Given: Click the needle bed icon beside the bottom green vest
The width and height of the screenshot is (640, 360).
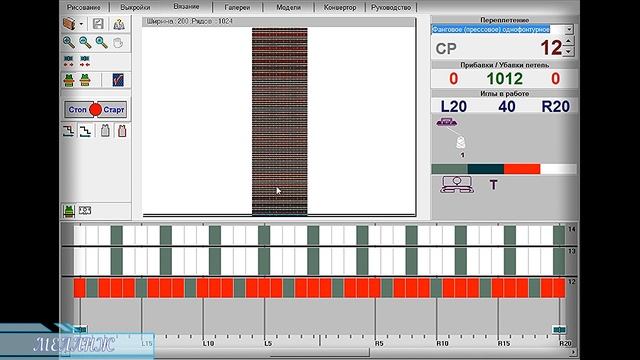Looking at the screenshot, I should (x=85, y=210).
